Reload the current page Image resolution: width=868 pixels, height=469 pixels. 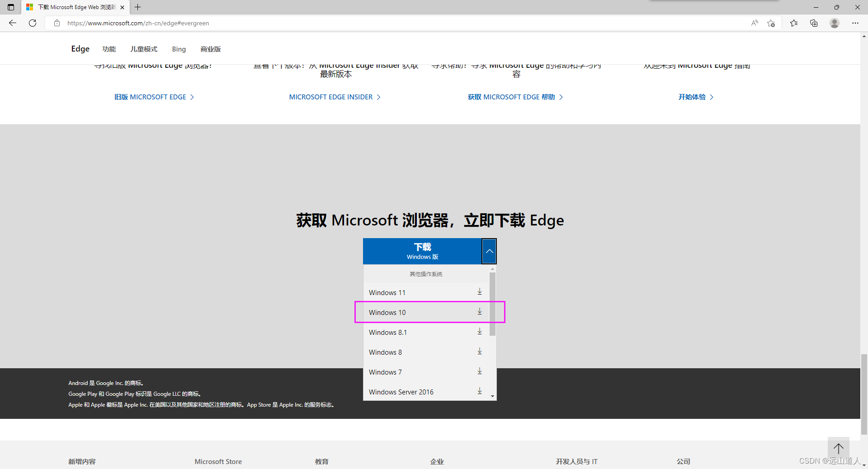pyautogui.click(x=33, y=23)
